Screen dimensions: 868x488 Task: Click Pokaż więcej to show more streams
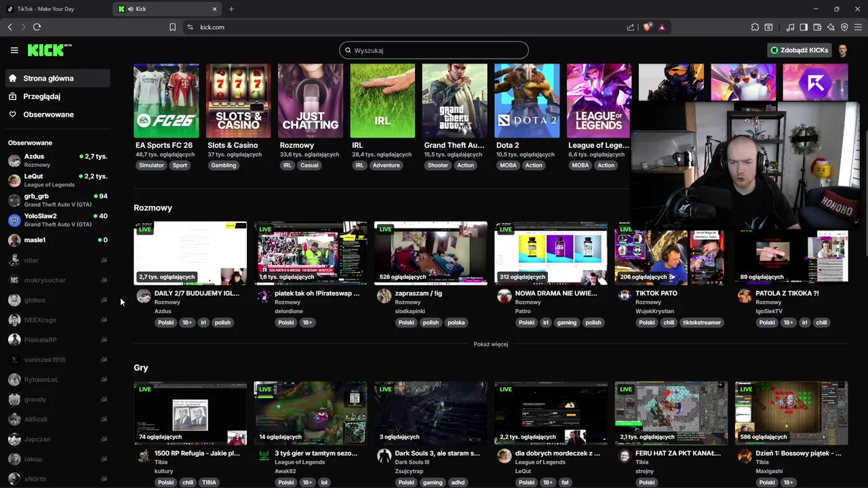(x=490, y=344)
